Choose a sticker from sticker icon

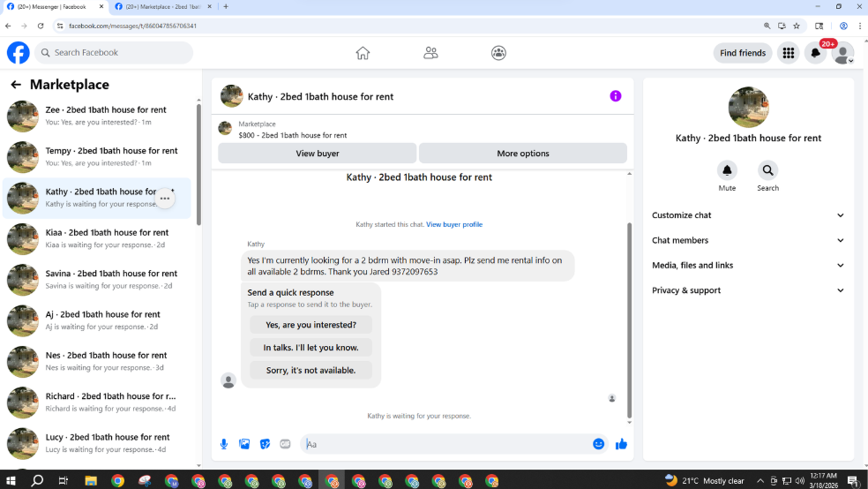[x=265, y=444]
